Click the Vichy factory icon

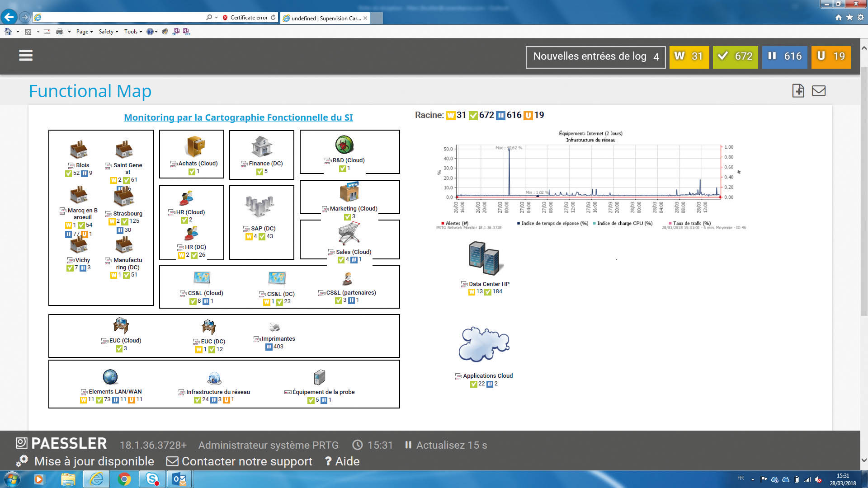point(79,244)
